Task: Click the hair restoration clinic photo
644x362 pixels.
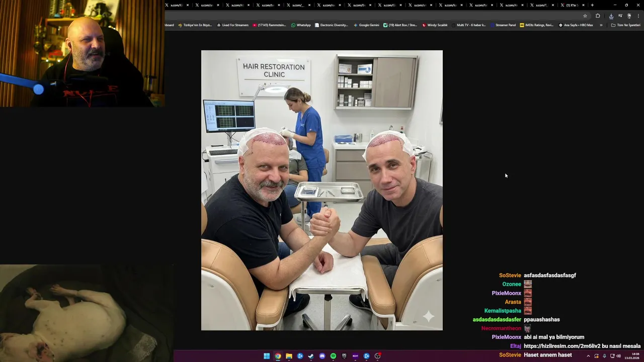Action: coord(322,190)
